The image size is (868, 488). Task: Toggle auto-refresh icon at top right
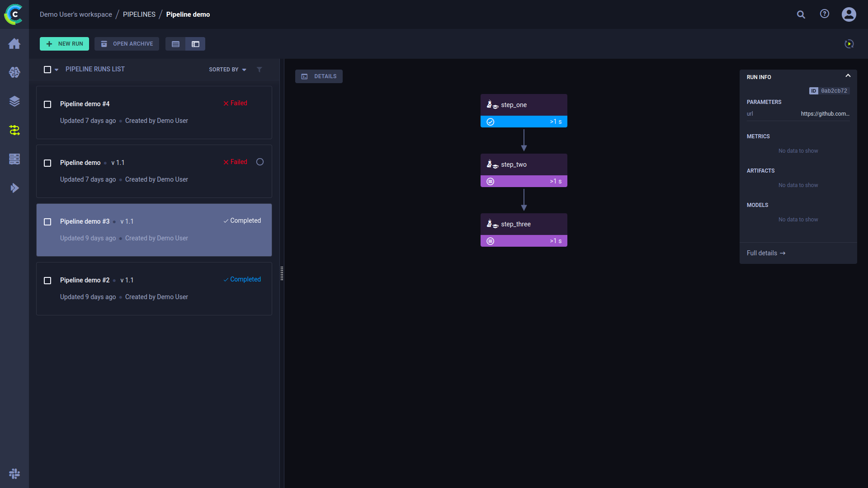coord(849,44)
